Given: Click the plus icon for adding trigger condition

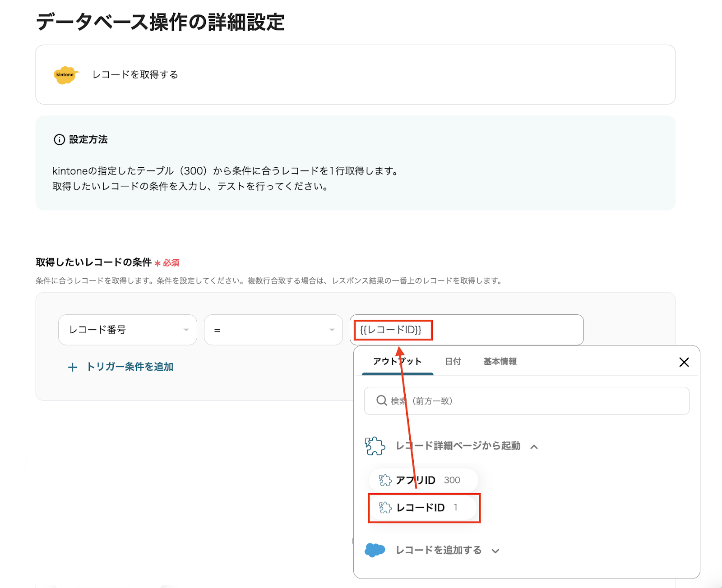Looking at the screenshot, I should 72,367.
